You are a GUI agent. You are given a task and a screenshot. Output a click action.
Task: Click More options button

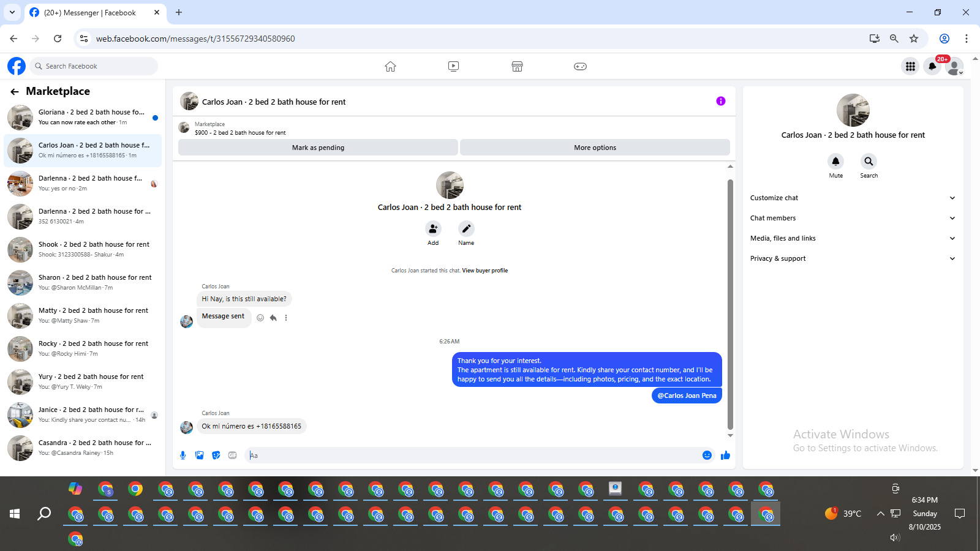click(x=595, y=148)
